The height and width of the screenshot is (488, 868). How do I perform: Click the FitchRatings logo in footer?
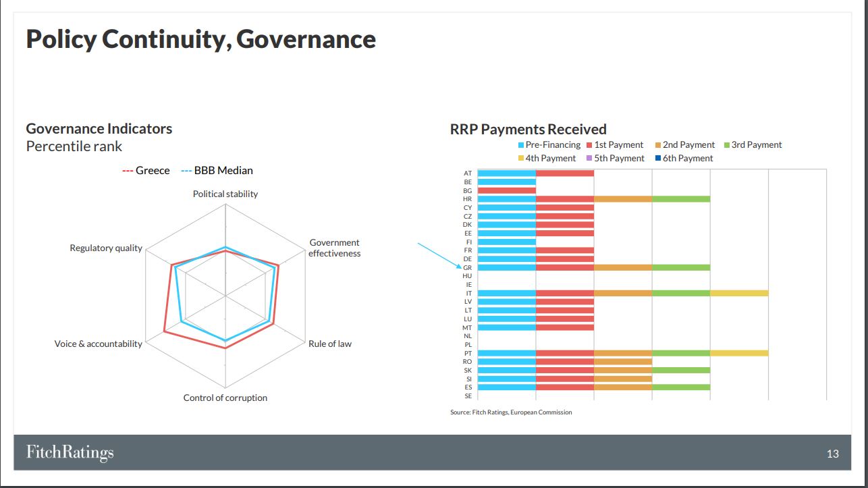pyautogui.click(x=70, y=452)
